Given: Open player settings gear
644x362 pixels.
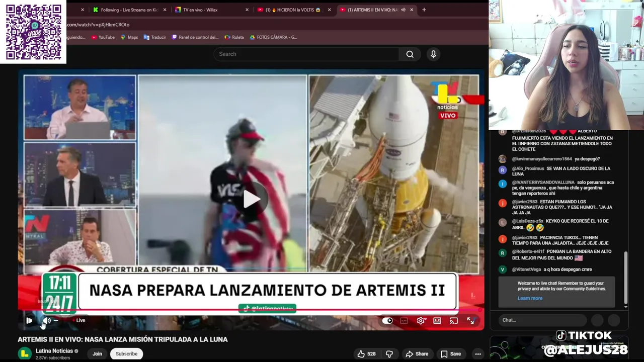Looking at the screenshot, I should (421, 321).
